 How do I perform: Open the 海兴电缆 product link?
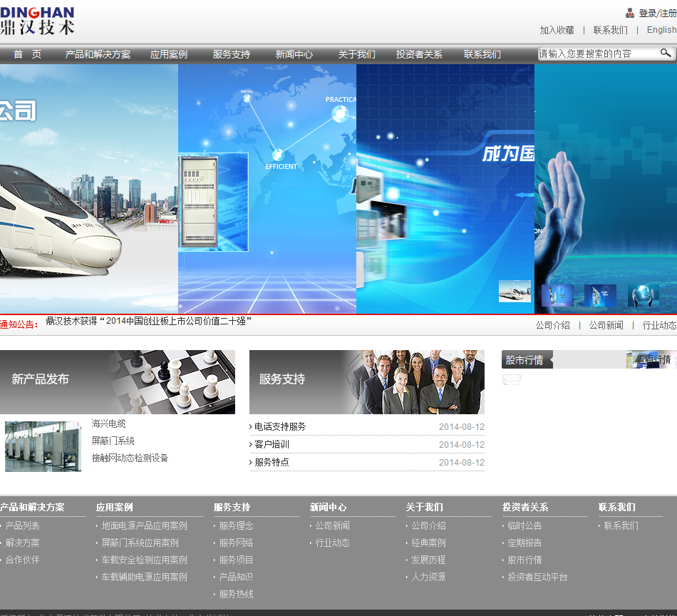pyautogui.click(x=108, y=423)
